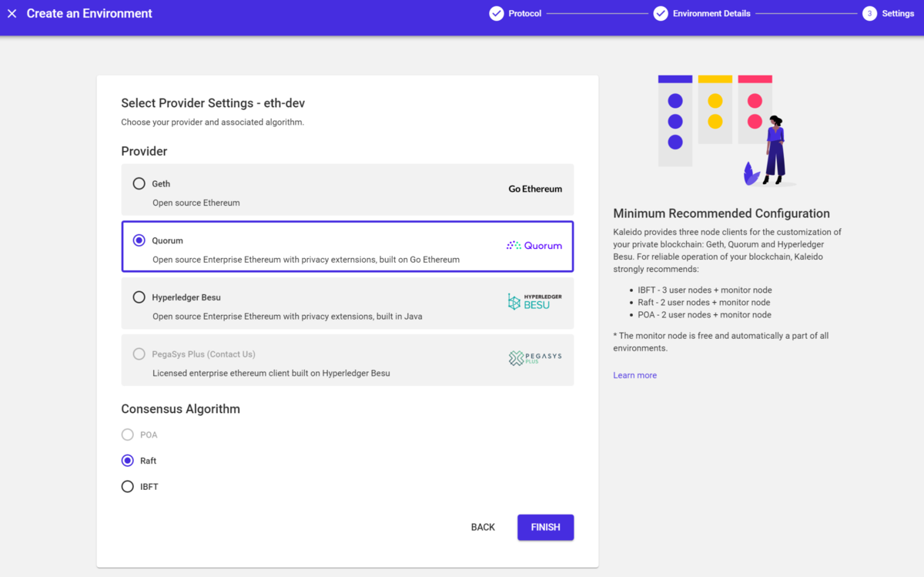Open the Settings step label

898,13
